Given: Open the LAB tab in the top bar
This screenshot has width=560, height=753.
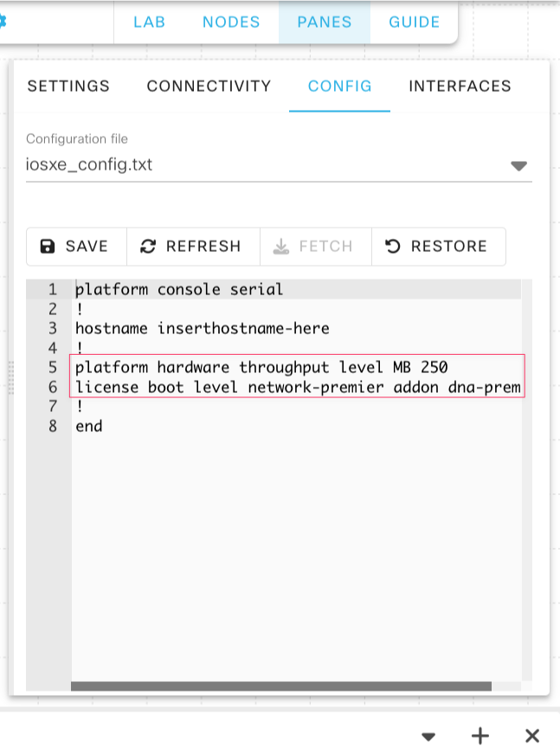Looking at the screenshot, I should [150, 23].
